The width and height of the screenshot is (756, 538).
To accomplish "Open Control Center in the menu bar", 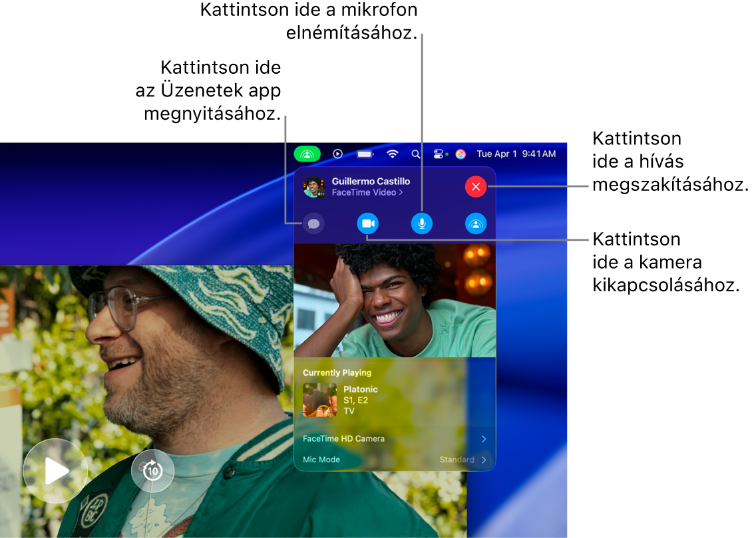I will coord(440,154).
